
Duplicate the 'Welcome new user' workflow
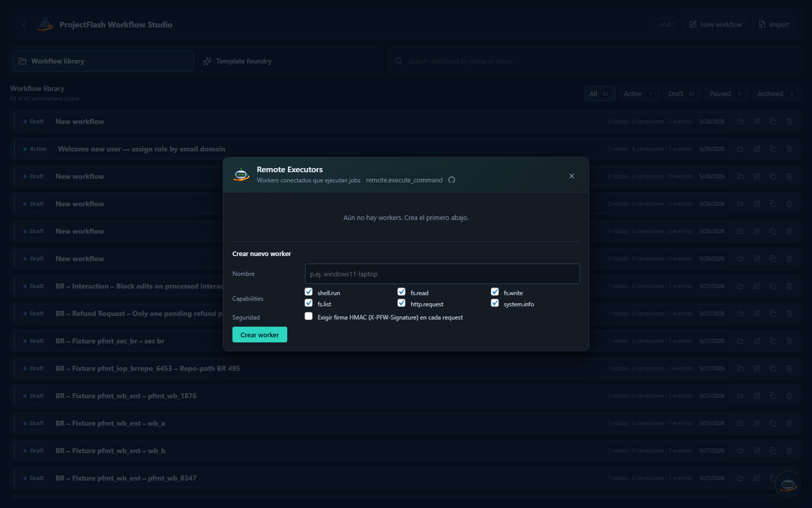(x=773, y=149)
